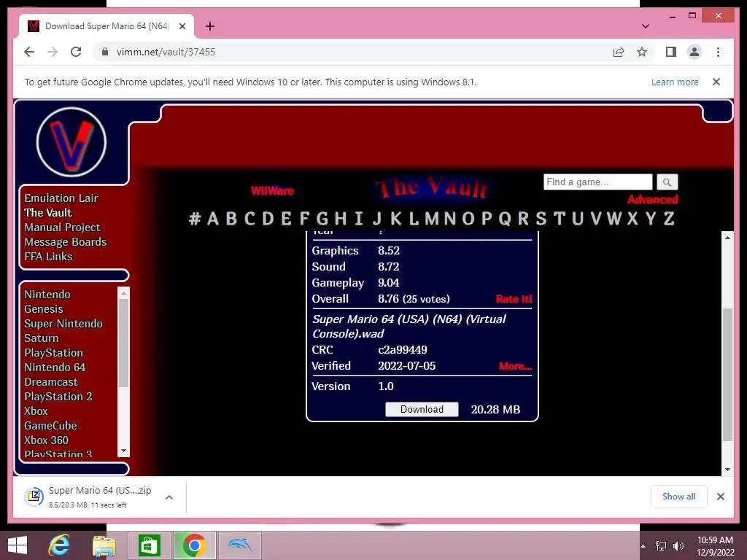Open a new tab with the plus icon
The height and width of the screenshot is (560, 747).
(209, 26)
